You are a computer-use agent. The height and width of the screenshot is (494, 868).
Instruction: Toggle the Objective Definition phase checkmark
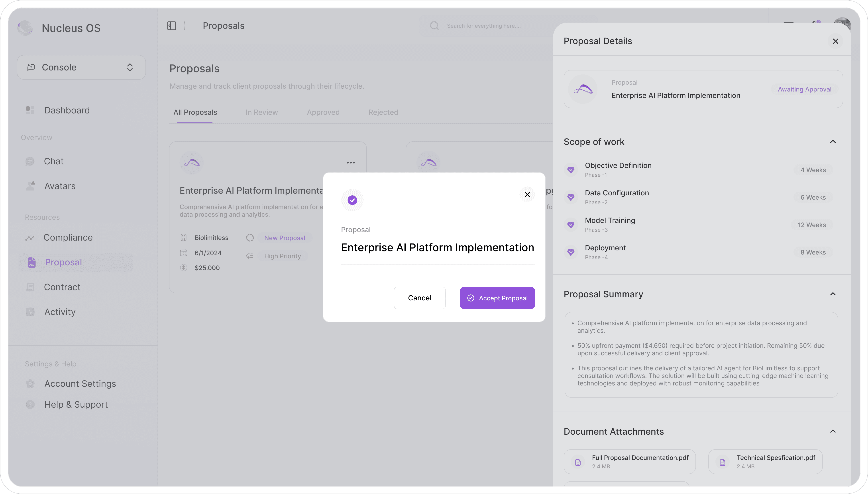[571, 170]
